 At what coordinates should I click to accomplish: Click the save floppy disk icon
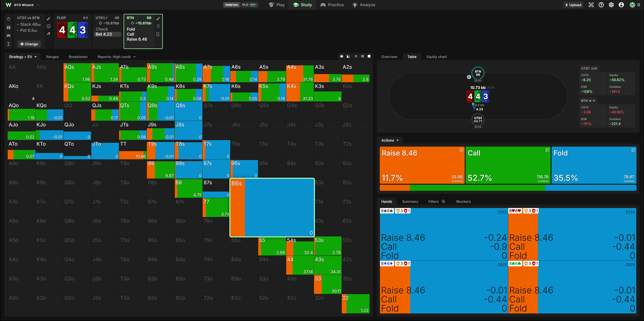point(9,27)
